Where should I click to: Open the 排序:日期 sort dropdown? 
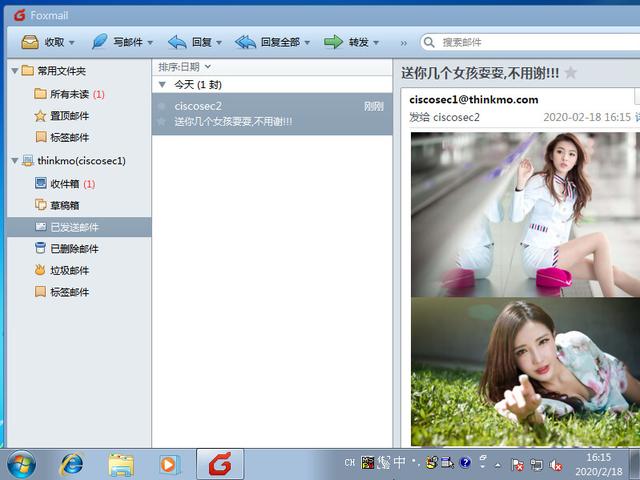click(184, 67)
